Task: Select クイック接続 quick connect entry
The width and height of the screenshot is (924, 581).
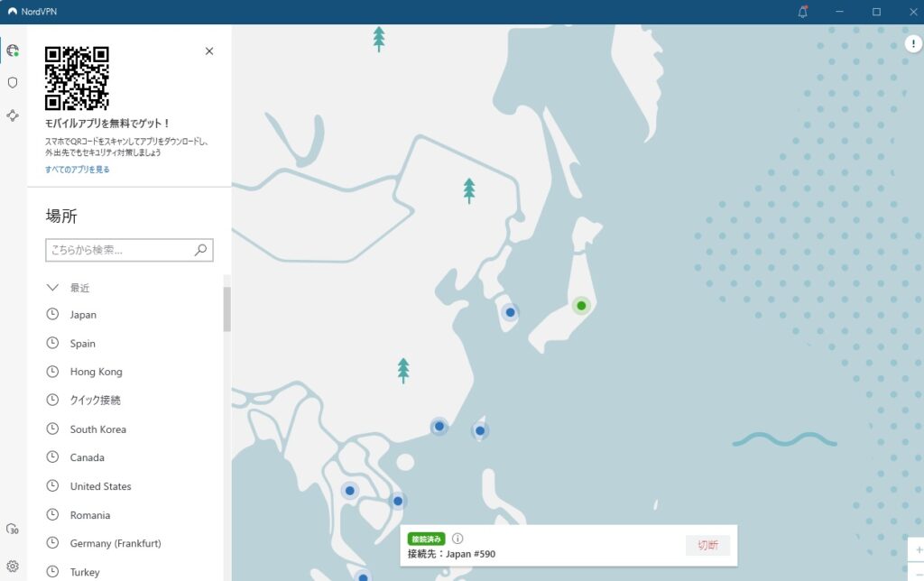Action: (x=95, y=400)
